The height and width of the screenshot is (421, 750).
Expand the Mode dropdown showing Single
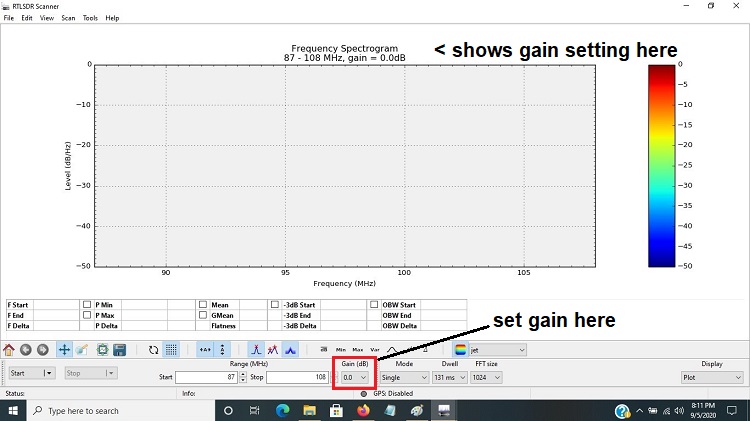pos(404,377)
